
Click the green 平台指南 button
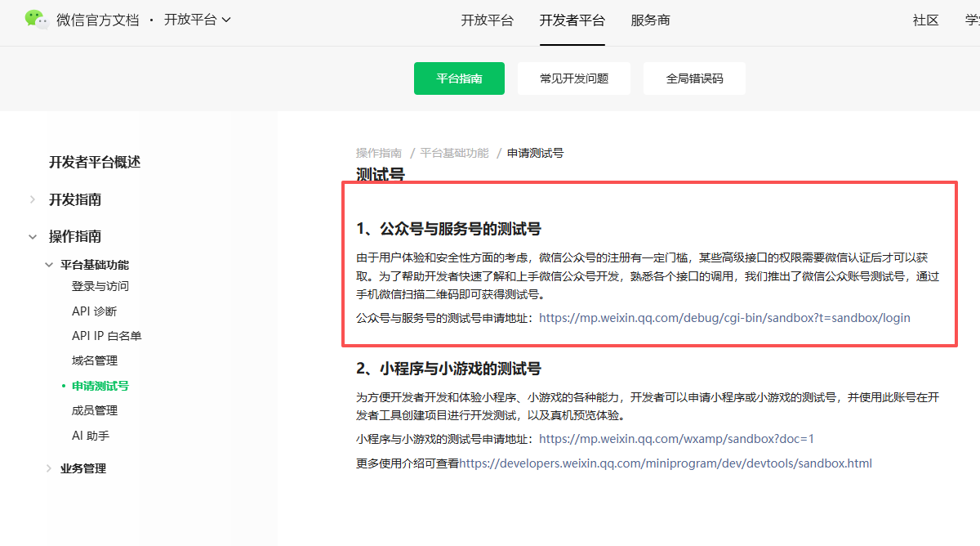coord(459,78)
